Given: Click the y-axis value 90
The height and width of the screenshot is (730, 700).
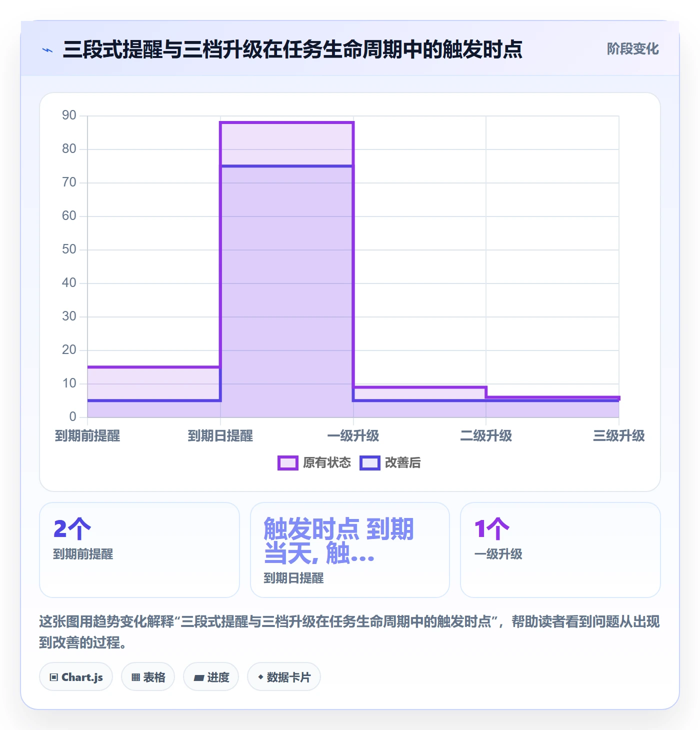Looking at the screenshot, I should [69, 115].
